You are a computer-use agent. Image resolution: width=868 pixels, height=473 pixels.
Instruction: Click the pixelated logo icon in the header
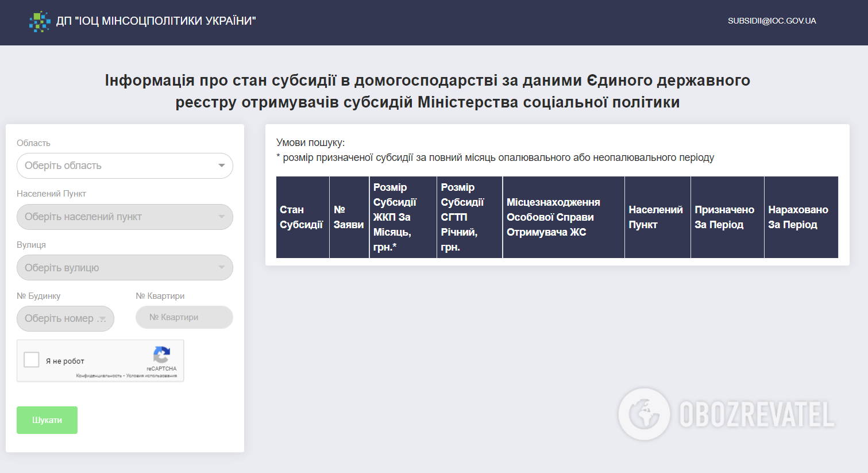pyautogui.click(x=40, y=21)
